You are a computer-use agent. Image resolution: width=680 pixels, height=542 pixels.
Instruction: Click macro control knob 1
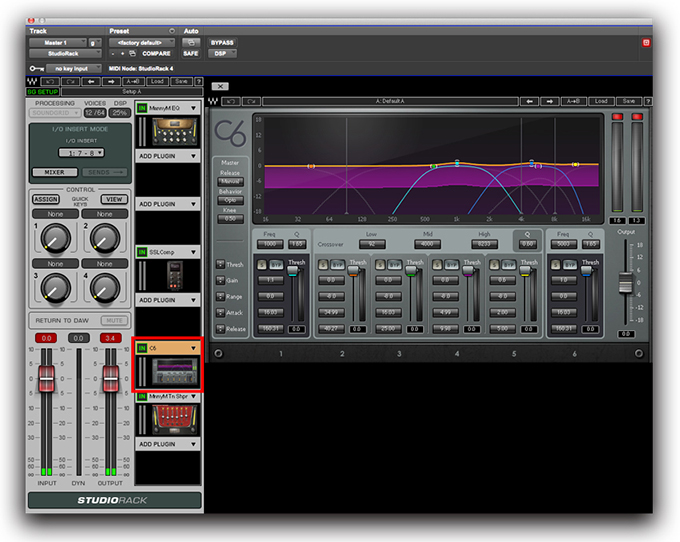pyautogui.click(x=56, y=238)
